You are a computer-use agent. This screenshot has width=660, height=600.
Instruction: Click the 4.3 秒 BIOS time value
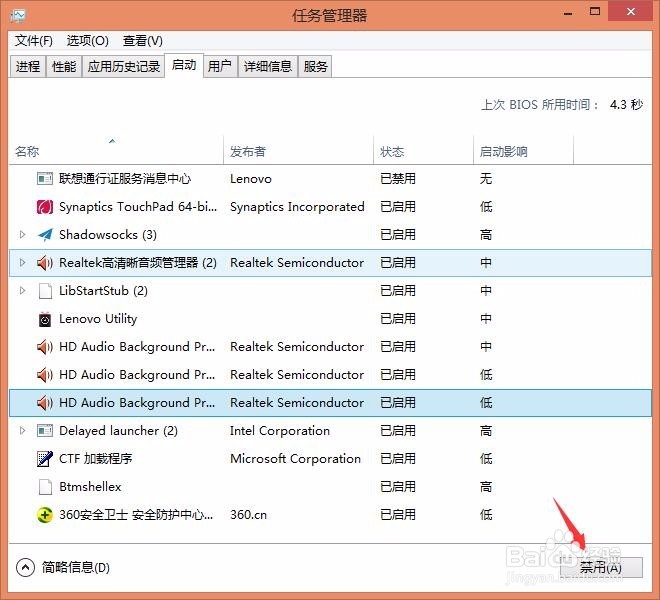click(626, 104)
